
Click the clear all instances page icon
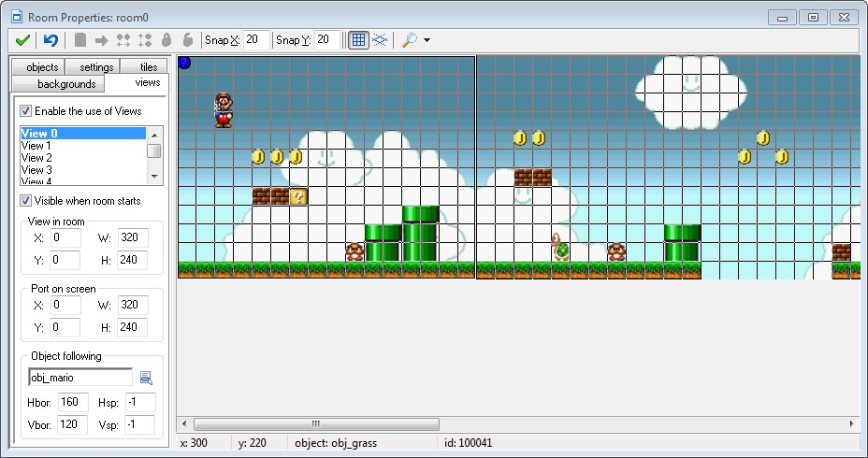pyautogui.click(x=80, y=40)
